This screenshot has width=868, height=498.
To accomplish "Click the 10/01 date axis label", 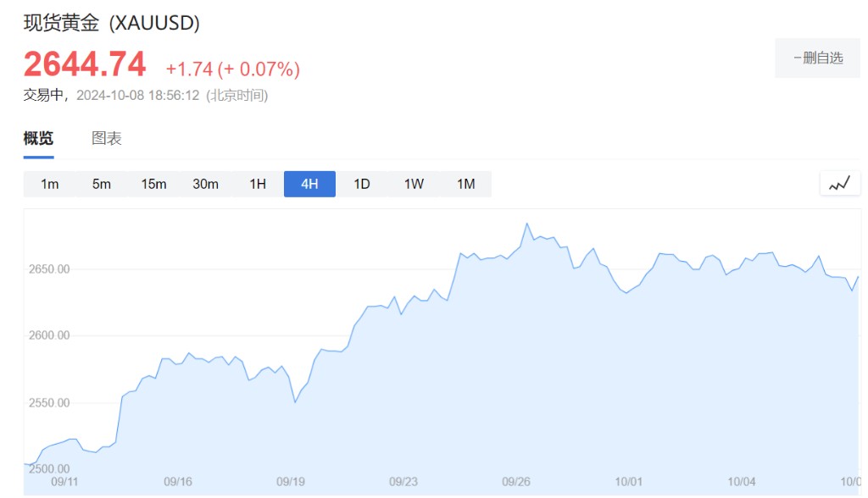I will tap(629, 482).
